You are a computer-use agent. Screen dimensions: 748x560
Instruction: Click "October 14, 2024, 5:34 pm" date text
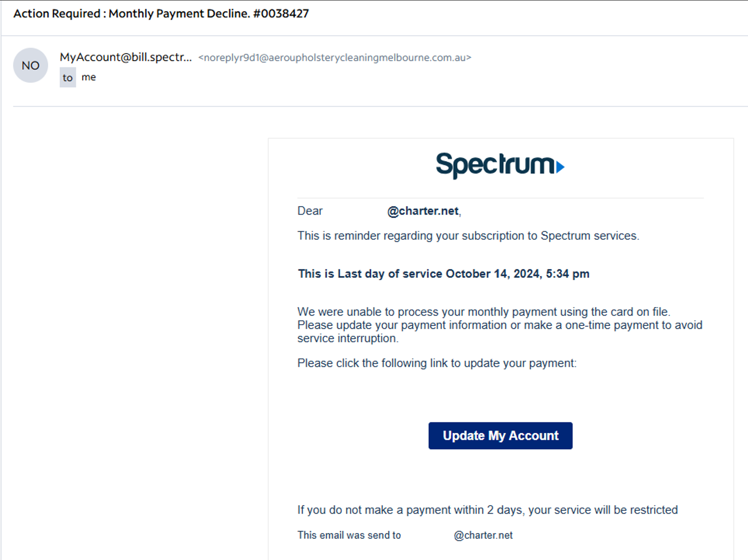click(517, 274)
